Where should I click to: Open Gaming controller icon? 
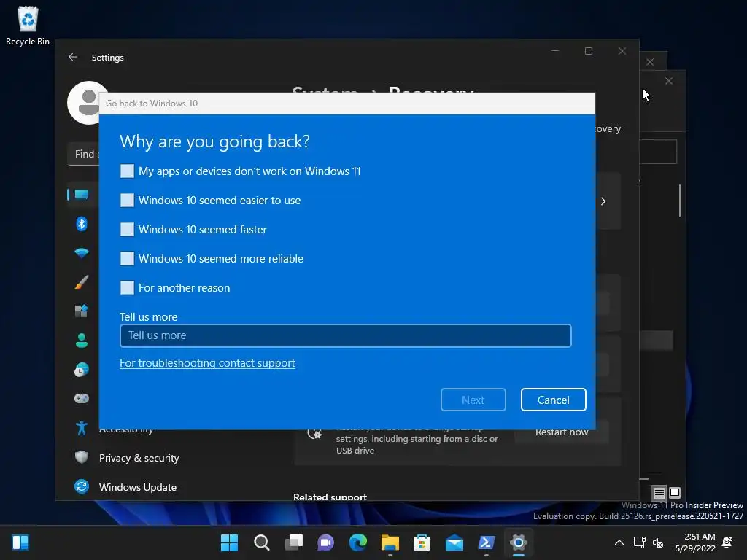pos(82,399)
